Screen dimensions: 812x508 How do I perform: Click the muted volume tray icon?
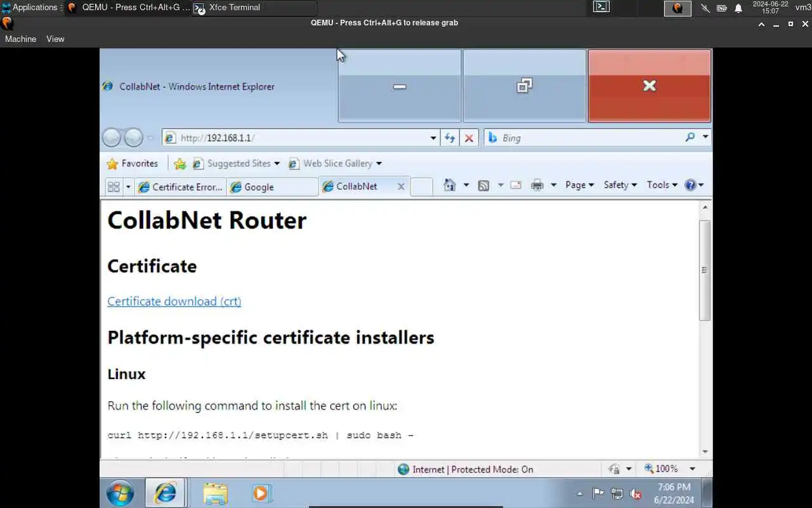pos(636,493)
